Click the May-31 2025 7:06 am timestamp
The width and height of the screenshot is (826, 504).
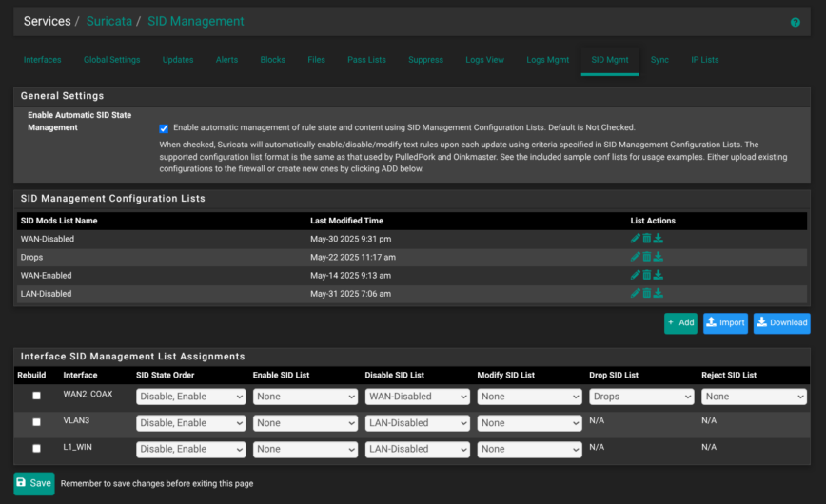tap(350, 294)
